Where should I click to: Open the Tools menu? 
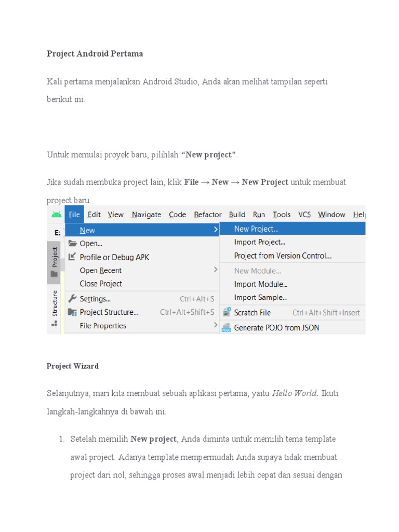(x=282, y=215)
